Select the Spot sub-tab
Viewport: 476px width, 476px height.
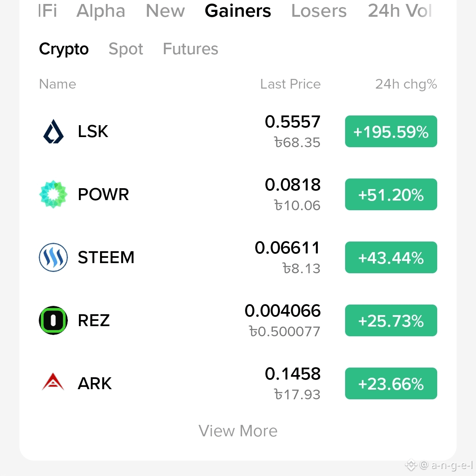[126, 49]
